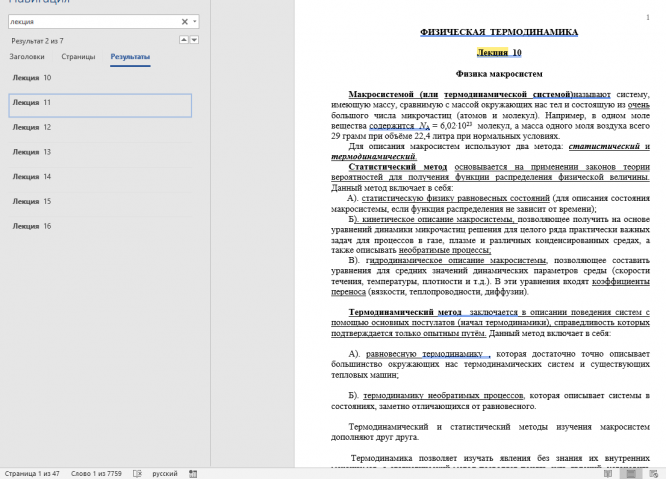666x479 pixels.
Task: Click spelling check icon in status bar
Action: (x=137, y=473)
